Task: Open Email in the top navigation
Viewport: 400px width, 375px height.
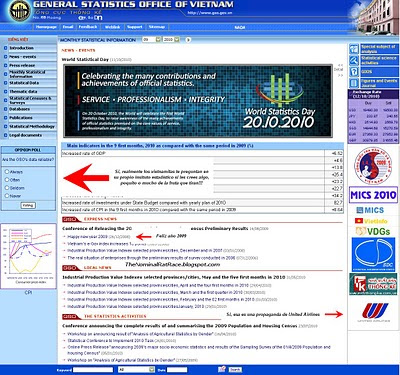Action: click(x=68, y=27)
